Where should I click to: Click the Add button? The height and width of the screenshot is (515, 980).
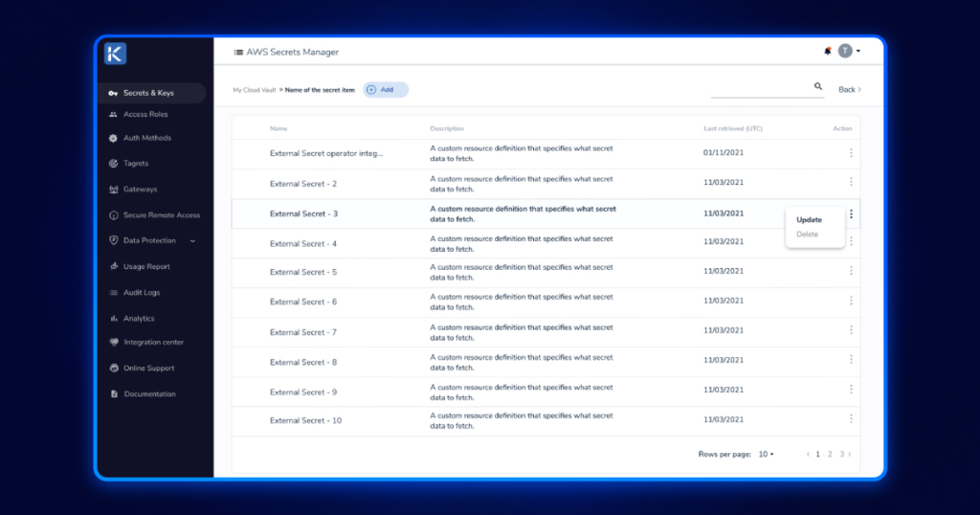pyautogui.click(x=386, y=90)
